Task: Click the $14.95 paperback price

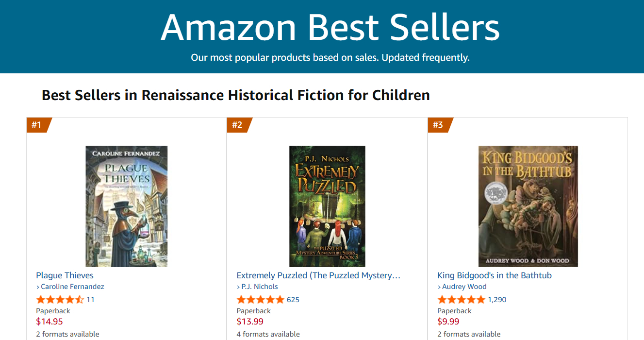Action: [50, 322]
